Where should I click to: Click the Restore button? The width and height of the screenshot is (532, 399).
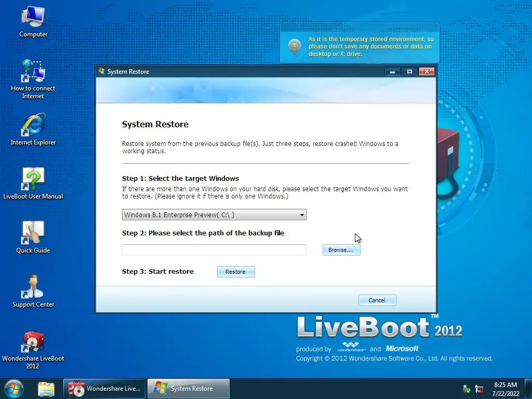click(x=236, y=272)
